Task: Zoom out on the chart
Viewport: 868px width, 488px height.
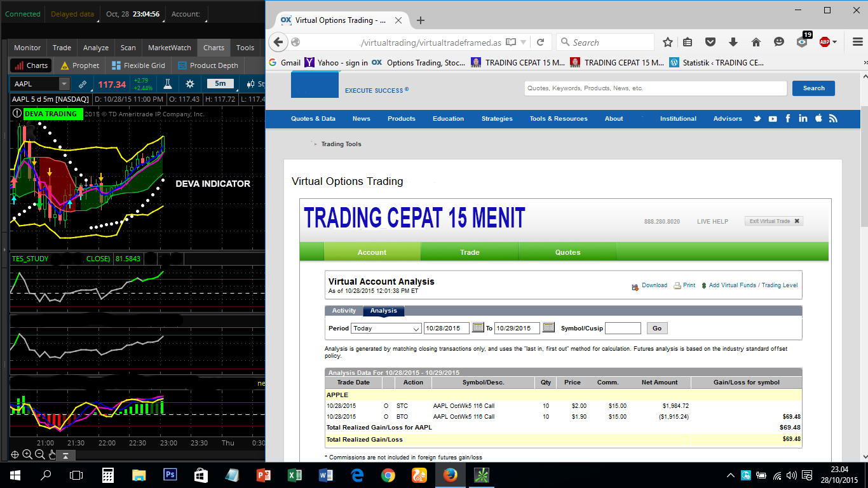Action: [39, 454]
